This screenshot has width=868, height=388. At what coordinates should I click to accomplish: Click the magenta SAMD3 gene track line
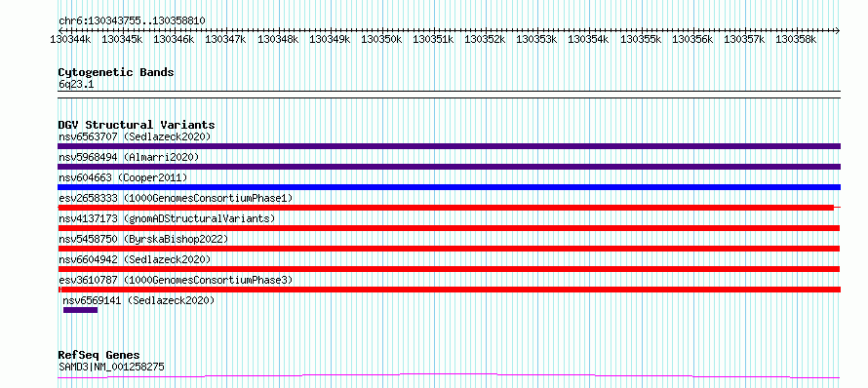point(449,376)
